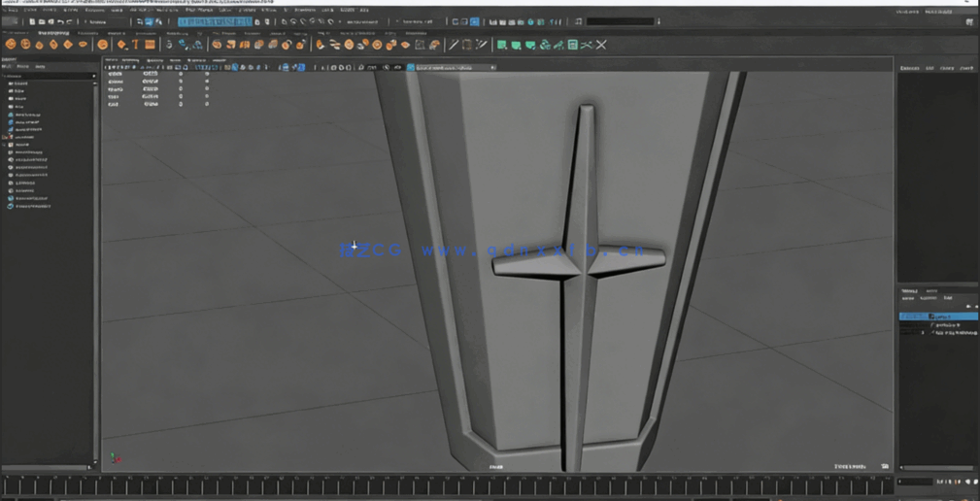Image resolution: width=980 pixels, height=501 pixels.
Task: Click Channels in the Channel Box header
Action: click(x=909, y=68)
